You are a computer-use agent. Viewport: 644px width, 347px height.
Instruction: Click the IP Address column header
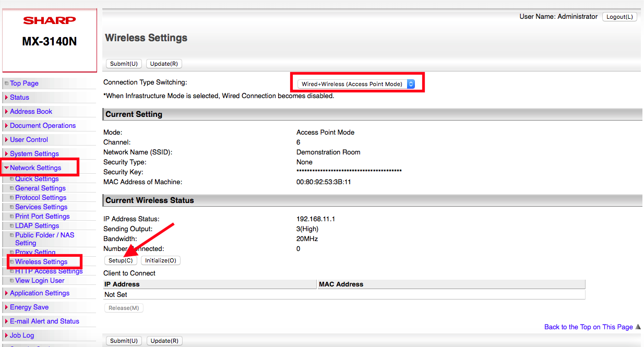point(210,284)
